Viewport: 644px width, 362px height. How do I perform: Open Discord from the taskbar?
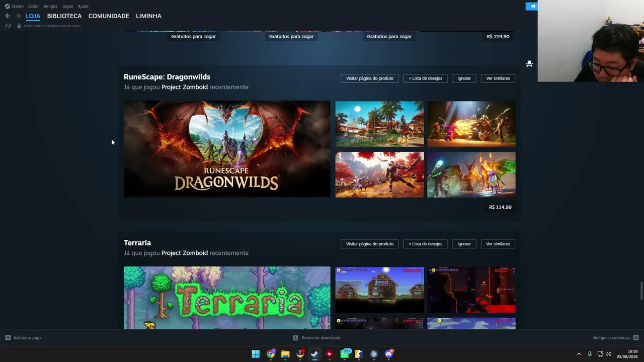388,354
